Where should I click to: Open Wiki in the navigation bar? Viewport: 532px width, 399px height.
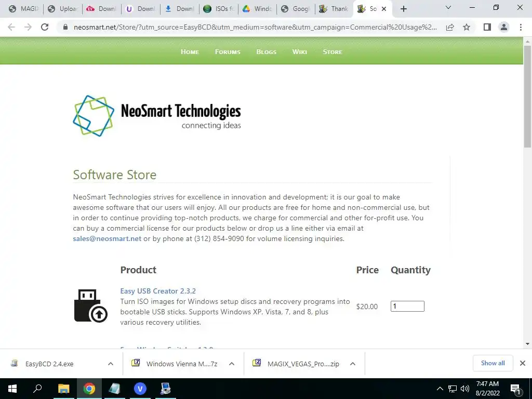(300, 52)
